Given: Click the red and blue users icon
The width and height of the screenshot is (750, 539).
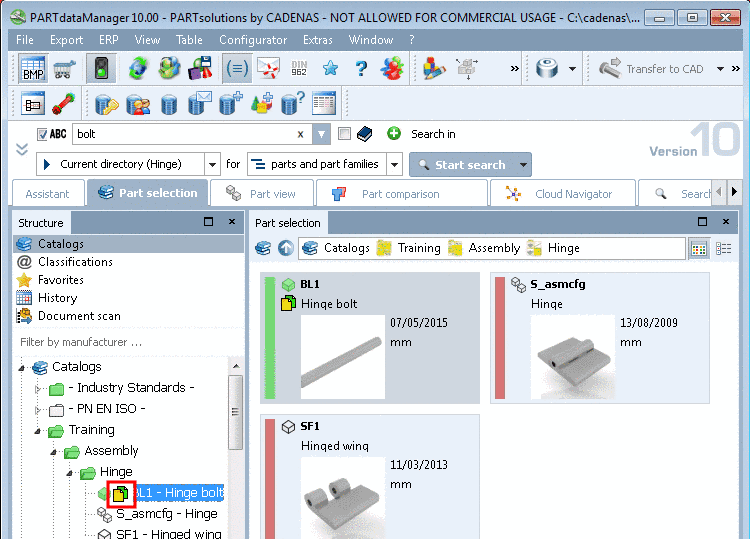Looking at the screenshot, I should click(x=392, y=68).
